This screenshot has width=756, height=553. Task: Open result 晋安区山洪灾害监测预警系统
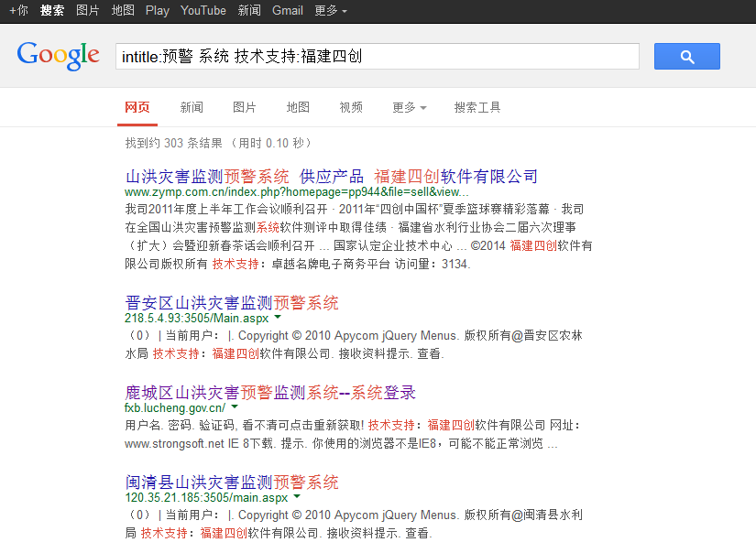click(232, 302)
